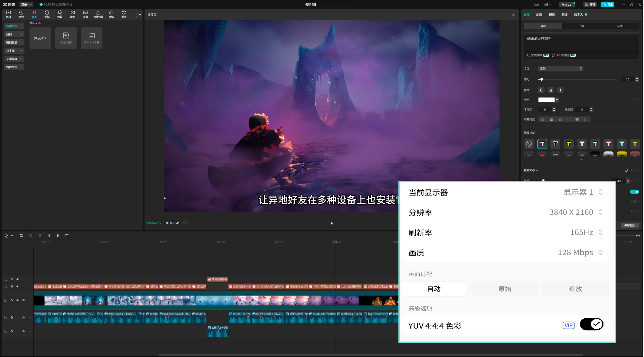Image resolution: width=644 pixels, height=357 pixels.
Task: Open the 字体 font dropdown
Action: (x=560, y=69)
